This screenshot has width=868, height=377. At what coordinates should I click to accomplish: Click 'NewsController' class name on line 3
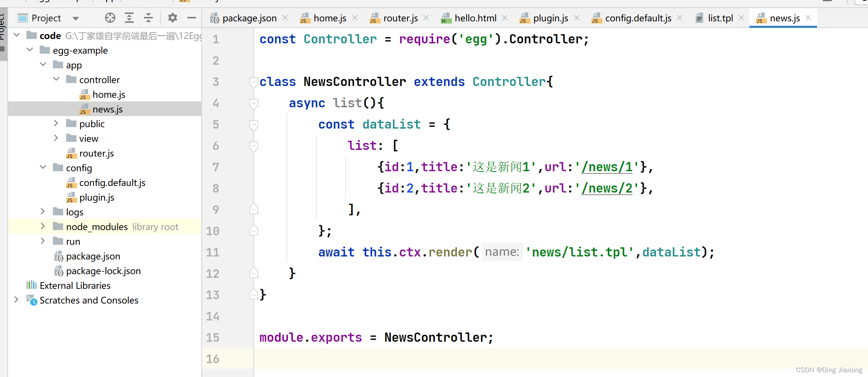355,82
